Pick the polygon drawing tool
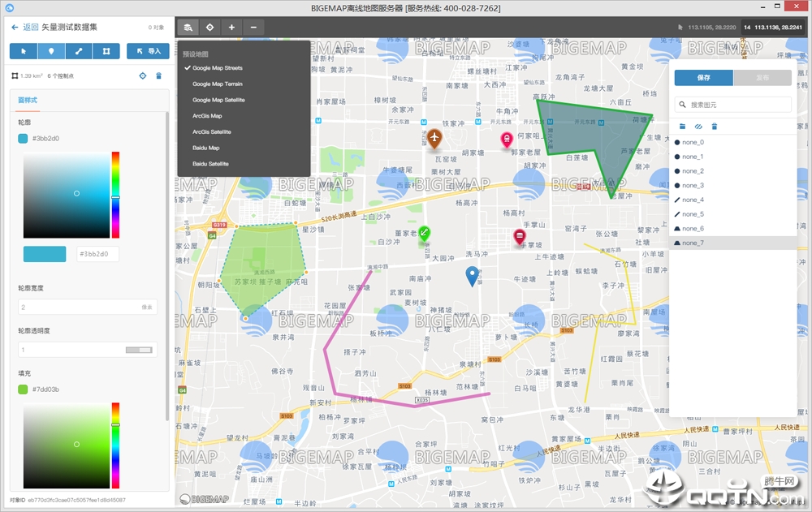Viewport: 812px width, 512px height. click(x=106, y=51)
